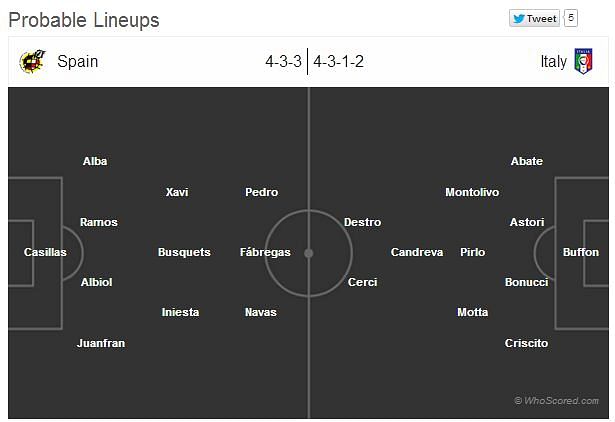Select Fábregas near the center circle
This screenshot has width=615, height=422.
265,252
